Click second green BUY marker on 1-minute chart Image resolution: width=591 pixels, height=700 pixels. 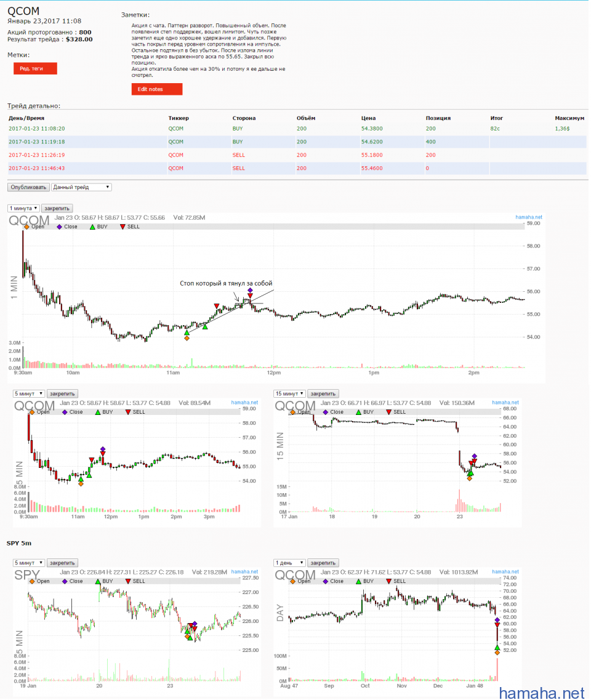(x=205, y=327)
